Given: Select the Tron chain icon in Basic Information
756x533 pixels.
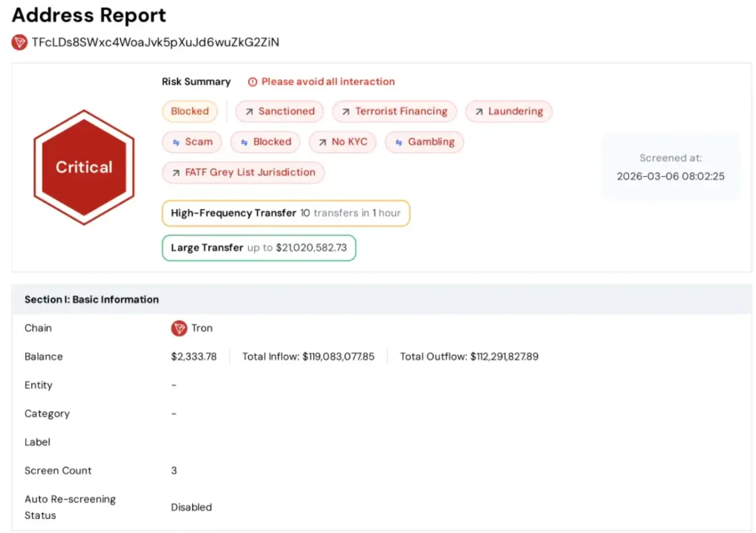Looking at the screenshot, I should click(179, 328).
